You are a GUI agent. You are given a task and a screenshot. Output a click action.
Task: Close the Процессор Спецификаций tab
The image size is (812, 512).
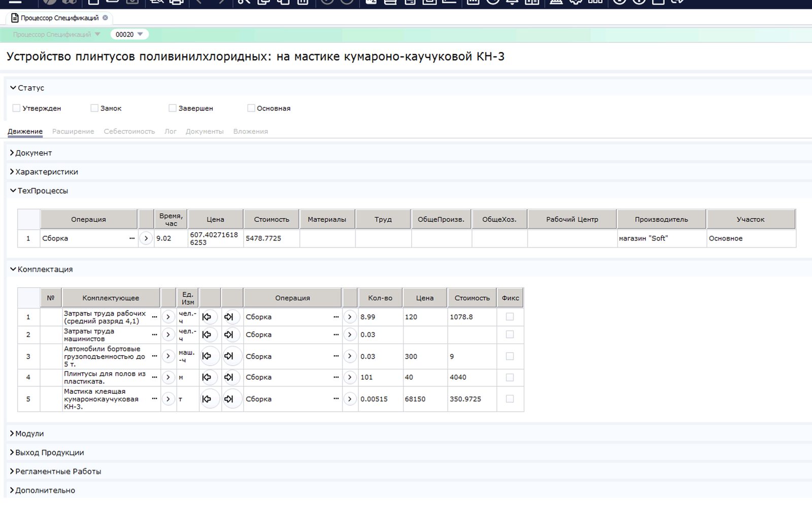(105, 18)
